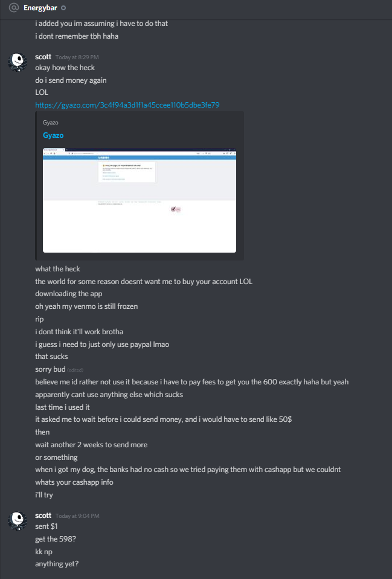Click Energybar's offline status indicator dot

pyautogui.click(x=63, y=8)
